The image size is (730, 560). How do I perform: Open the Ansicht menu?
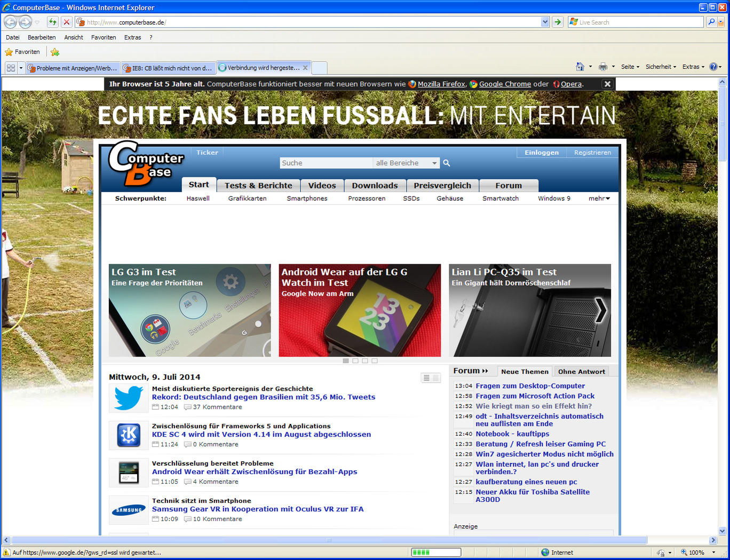point(74,37)
